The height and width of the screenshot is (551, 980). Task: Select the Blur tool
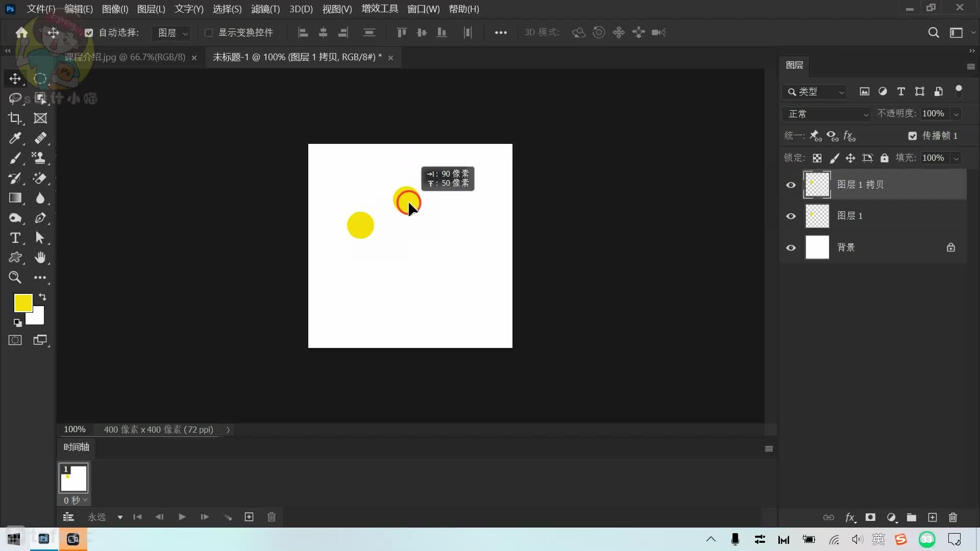click(40, 198)
